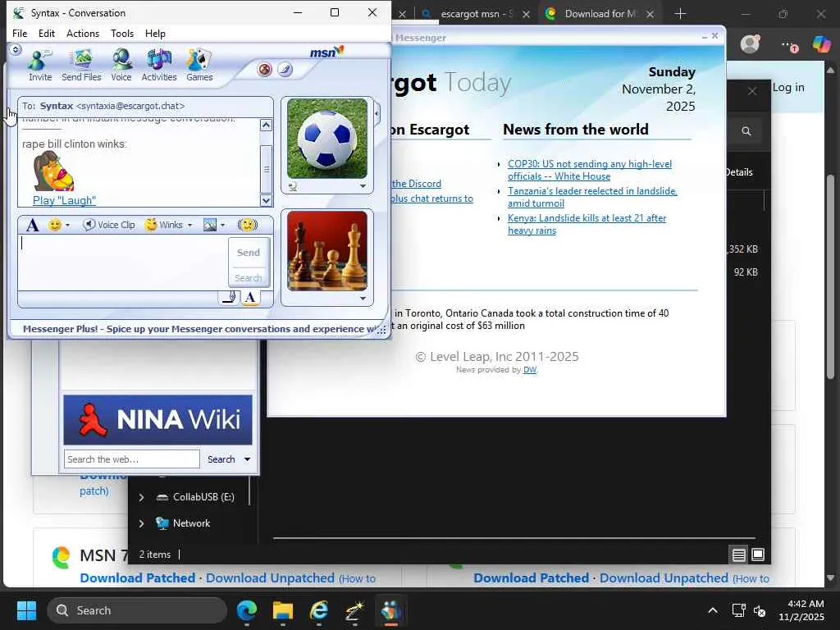
Task: Open File Explorer from the taskbar
Action: pos(283,610)
